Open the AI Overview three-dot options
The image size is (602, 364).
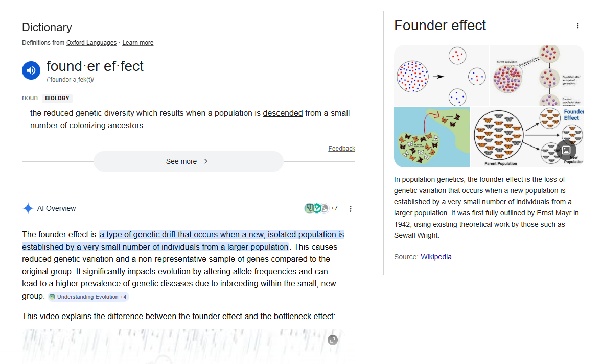[x=351, y=208]
